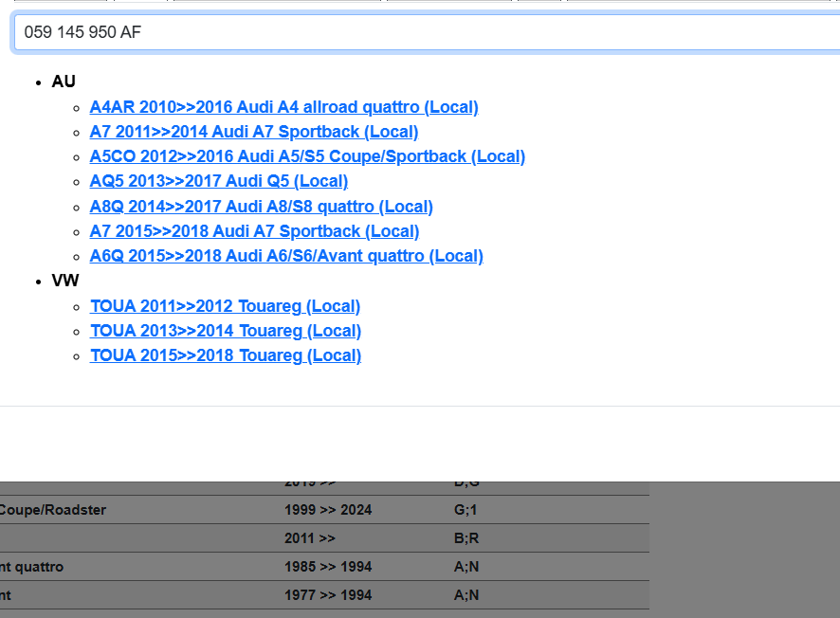Screen dimensions: 840x618
Task: Go to the A8Q 2014>>2017 Audi A8/S8 quattro link
Action: coord(261,207)
